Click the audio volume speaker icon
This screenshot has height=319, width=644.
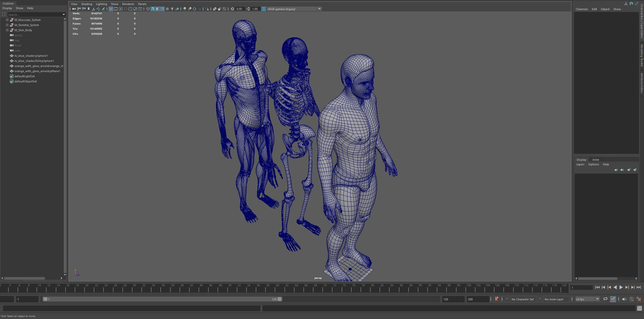pos(624,299)
